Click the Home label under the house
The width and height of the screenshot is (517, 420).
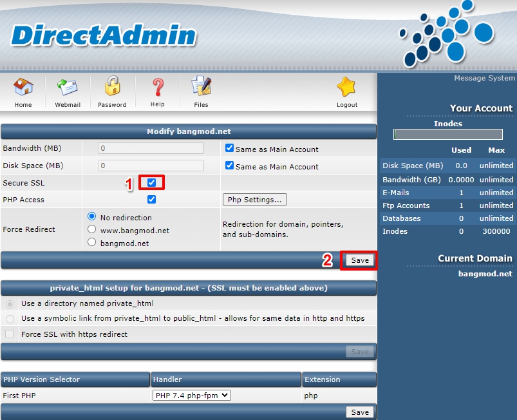[x=23, y=105]
